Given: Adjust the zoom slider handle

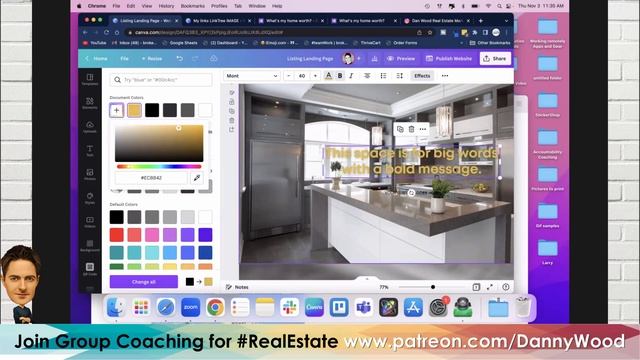Looking at the screenshot, I should tap(433, 287).
